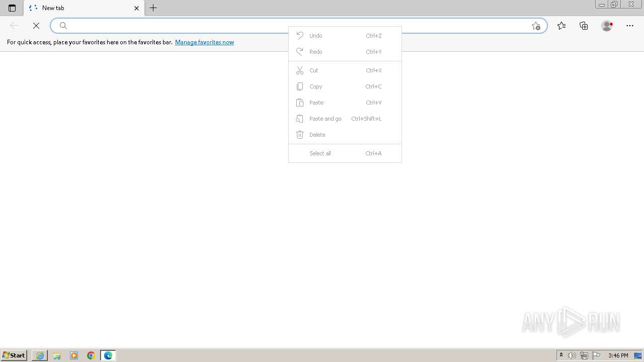Open a new tab with plus button
The height and width of the screenshot is (362, 644).
pyautogui.click(x=153, y=8)
